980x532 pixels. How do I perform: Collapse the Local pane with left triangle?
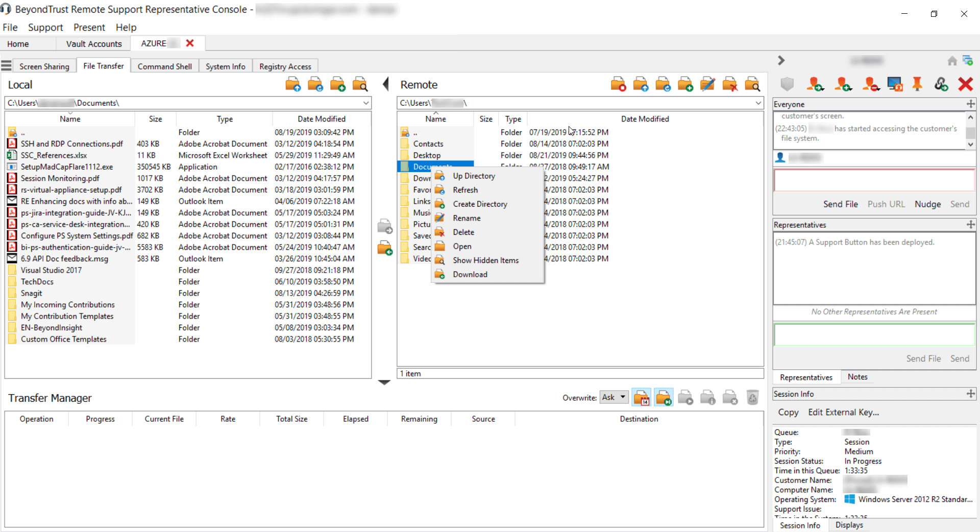coord(386,84)
